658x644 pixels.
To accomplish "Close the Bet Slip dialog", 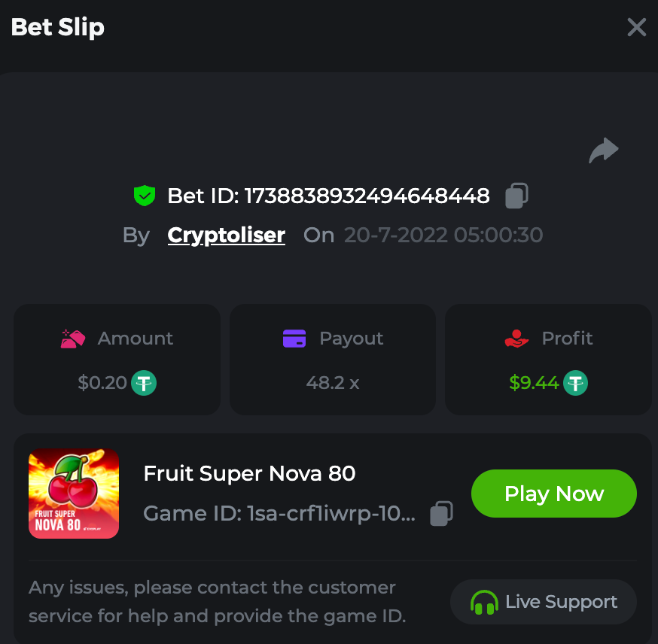I will point(637,28).
